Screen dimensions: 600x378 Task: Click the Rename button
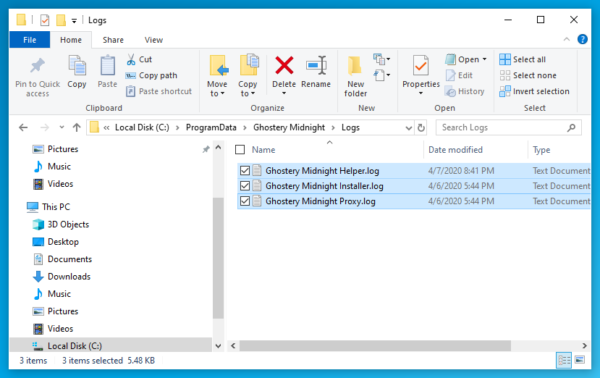[x=316, y=72]
